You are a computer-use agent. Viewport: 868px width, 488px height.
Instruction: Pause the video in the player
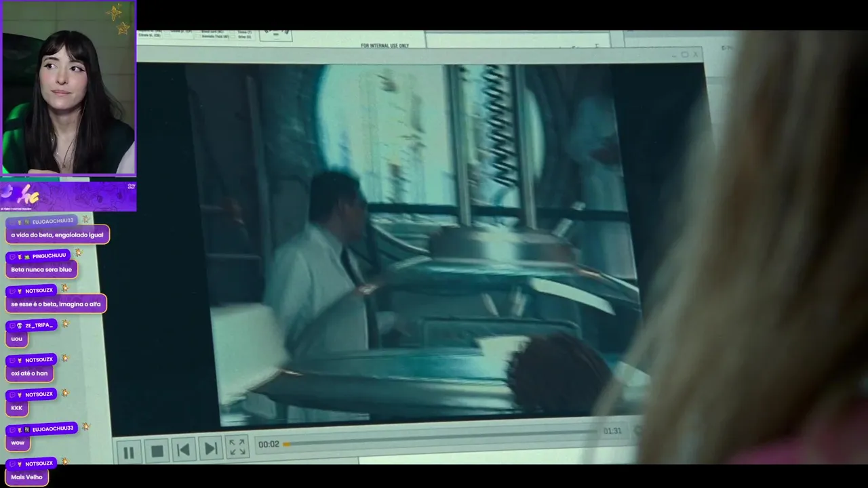click(x=128, y=452)
